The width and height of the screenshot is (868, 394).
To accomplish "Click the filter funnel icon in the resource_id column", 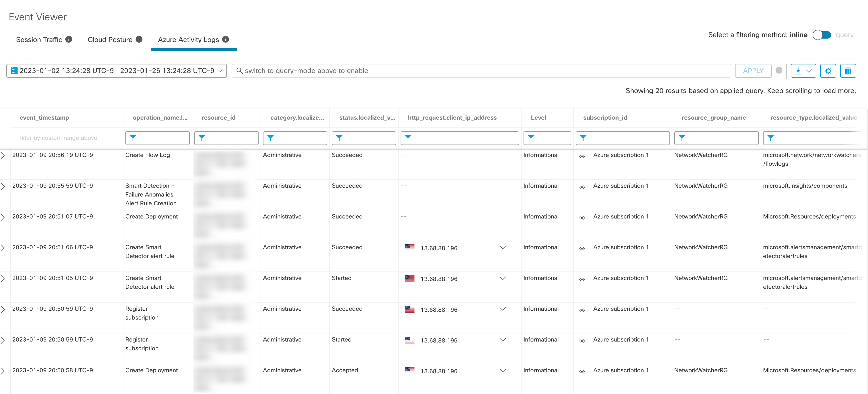I will coord(202,138).
